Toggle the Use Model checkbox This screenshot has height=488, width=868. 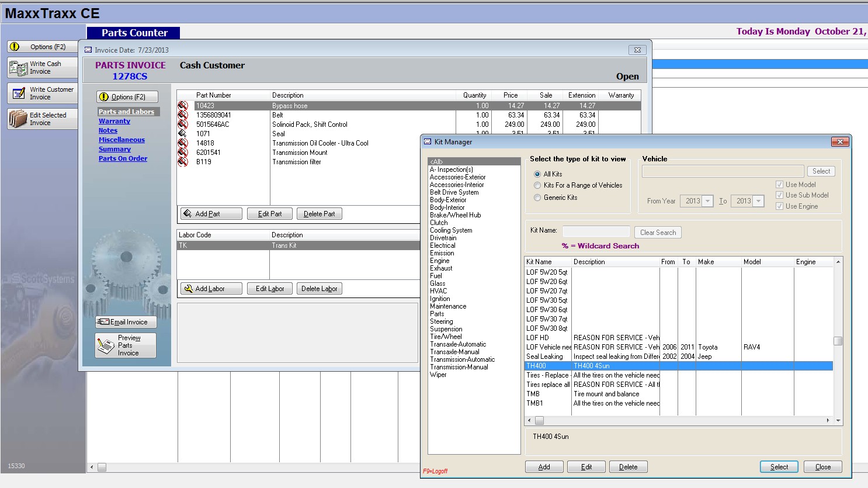[x=779, y=184]
